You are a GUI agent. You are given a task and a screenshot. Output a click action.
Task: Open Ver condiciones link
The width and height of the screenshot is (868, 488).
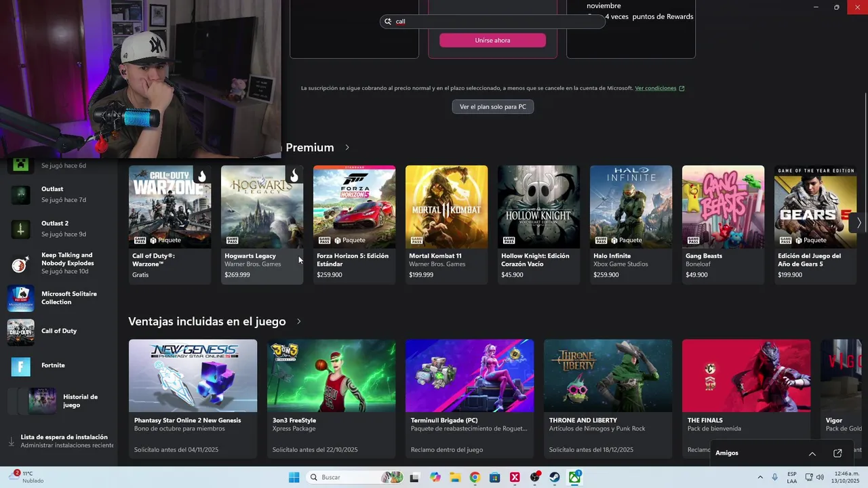click(655, 88)
